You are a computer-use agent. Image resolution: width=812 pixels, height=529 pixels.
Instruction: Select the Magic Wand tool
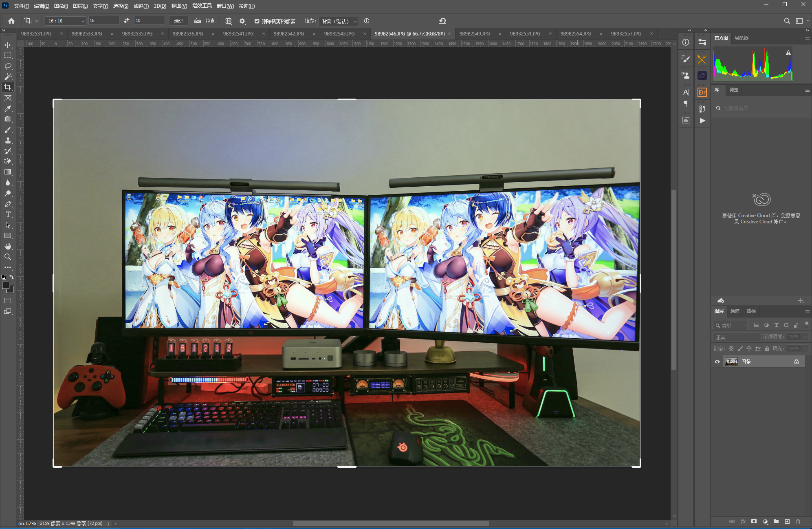pos(8,77)
